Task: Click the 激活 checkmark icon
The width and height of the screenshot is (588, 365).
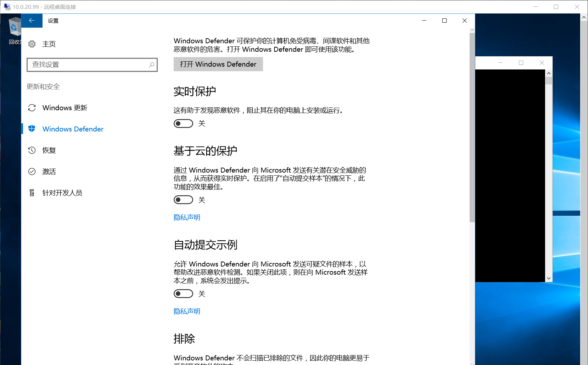Action: 32,172
